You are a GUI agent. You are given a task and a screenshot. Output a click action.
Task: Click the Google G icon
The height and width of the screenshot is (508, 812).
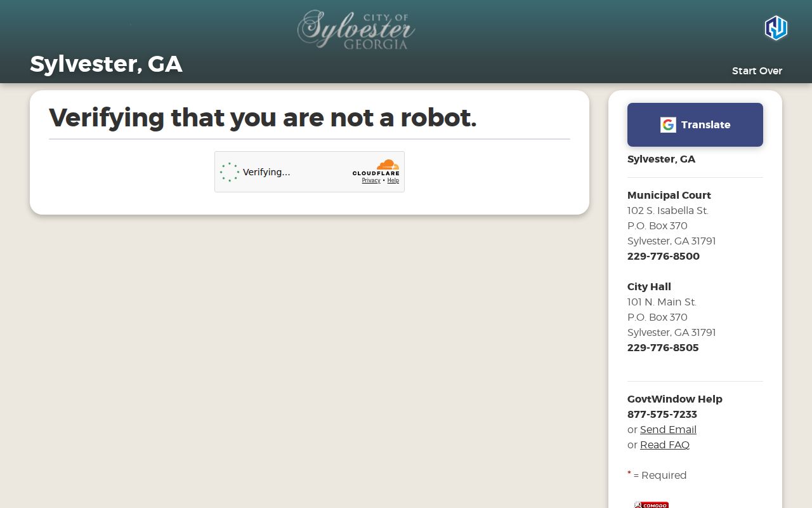(x=668, y=125)
